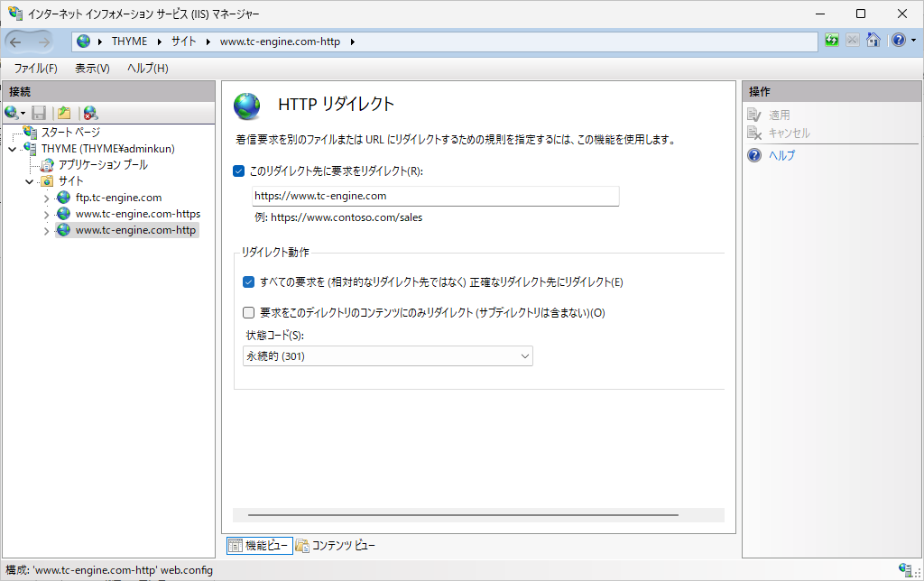Open breadcrumb arrow after サイト

(x=208, y=41)
